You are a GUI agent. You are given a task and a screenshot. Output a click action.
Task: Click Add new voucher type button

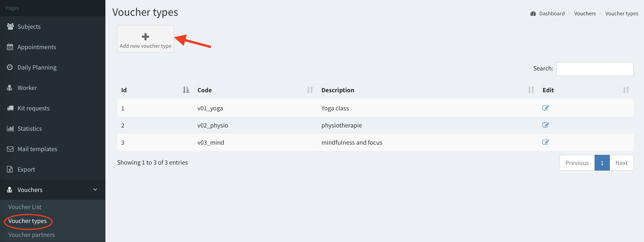(x=145, y=39)
